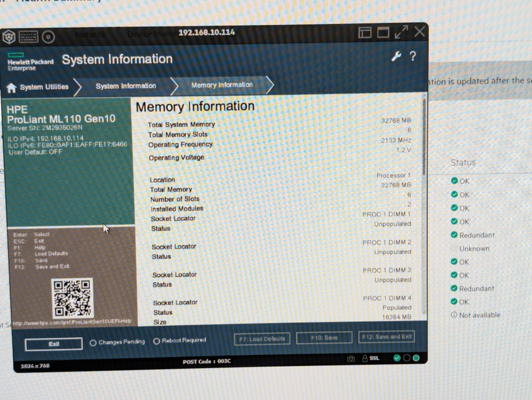
Task: Go to System Utilities breadcrumb
Action: [x=44, y=87]
